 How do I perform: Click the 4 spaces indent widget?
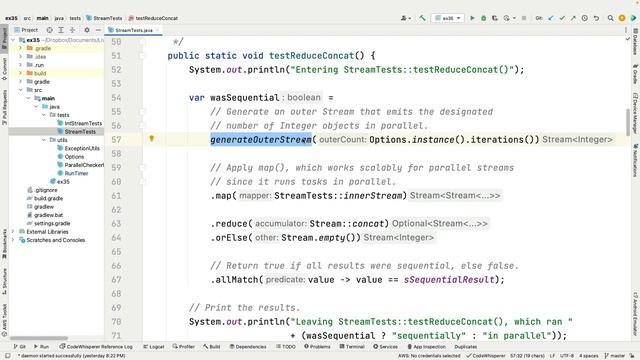point(589,356)
